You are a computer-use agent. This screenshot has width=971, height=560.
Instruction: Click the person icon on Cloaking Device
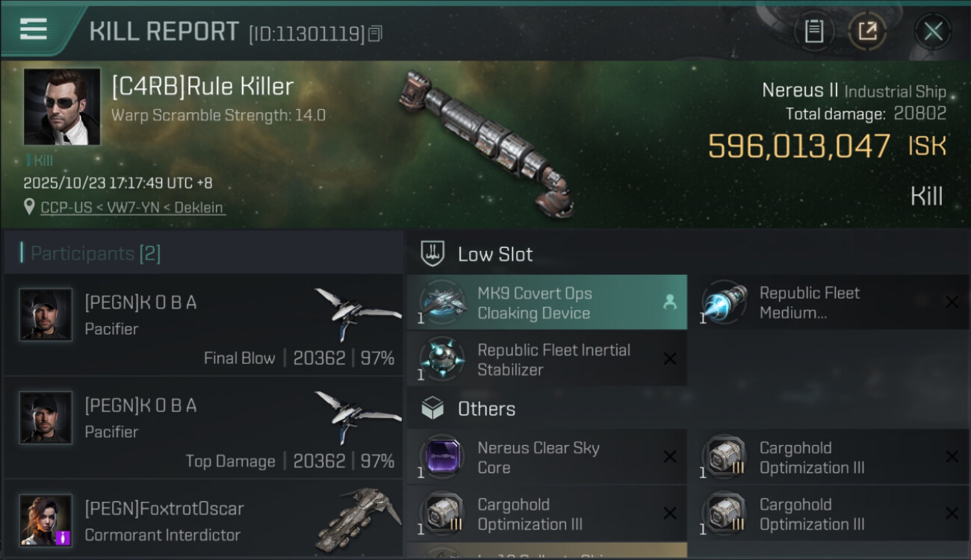point(669,302)
